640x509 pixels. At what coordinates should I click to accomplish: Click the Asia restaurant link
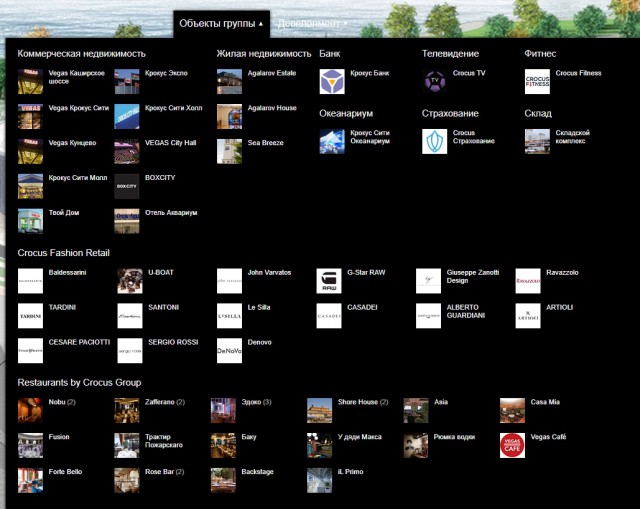[441, 402]
